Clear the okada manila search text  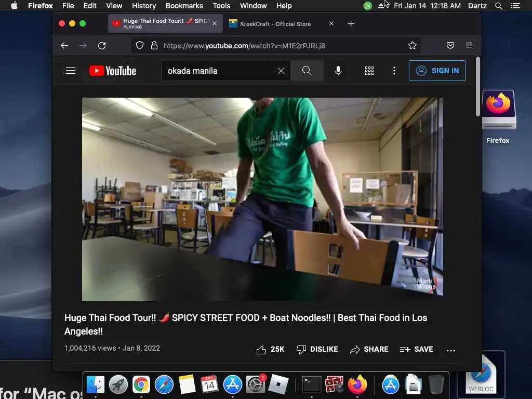(281, 71)
